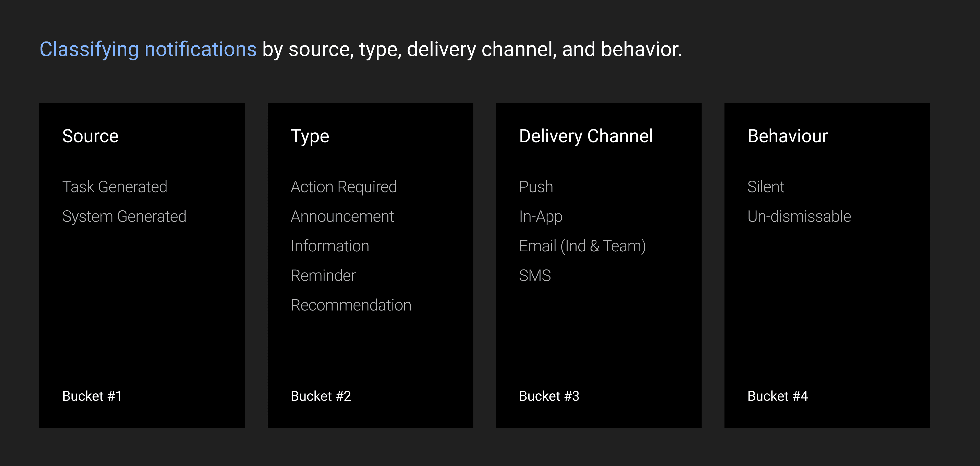Click the 'Un-dismissable' behaviour item
The image size is (980, 466).
[x=799, y=216]
